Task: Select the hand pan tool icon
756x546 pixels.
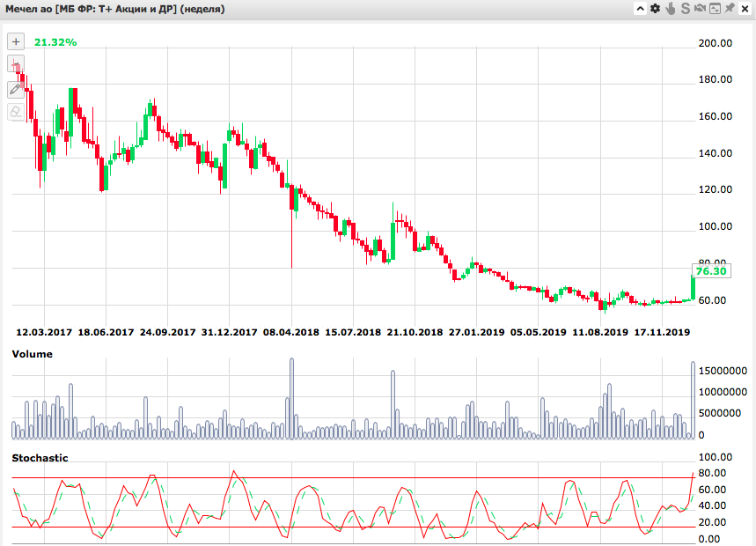Action: [670, 8]
